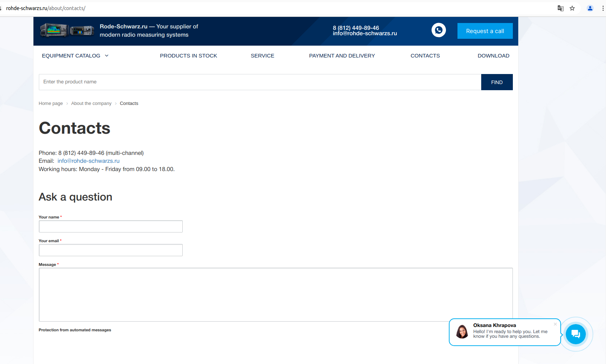Click the Ask a question heading

76,197
